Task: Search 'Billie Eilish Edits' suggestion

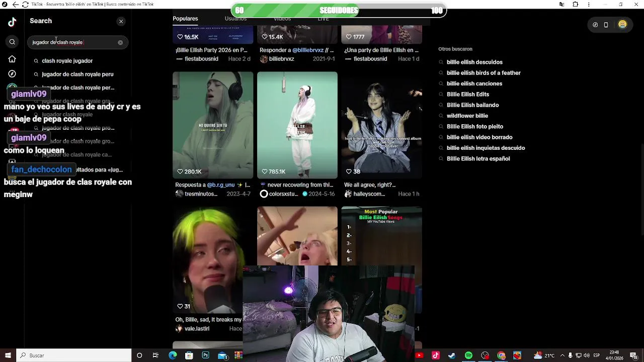Action: tap(468, 95)
